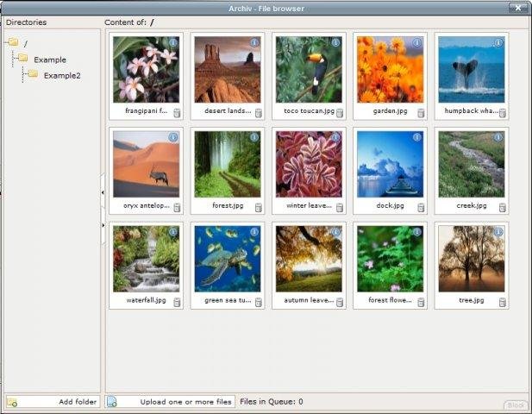Open info icon on waterfall.jpg

click(x=173, y=232)
